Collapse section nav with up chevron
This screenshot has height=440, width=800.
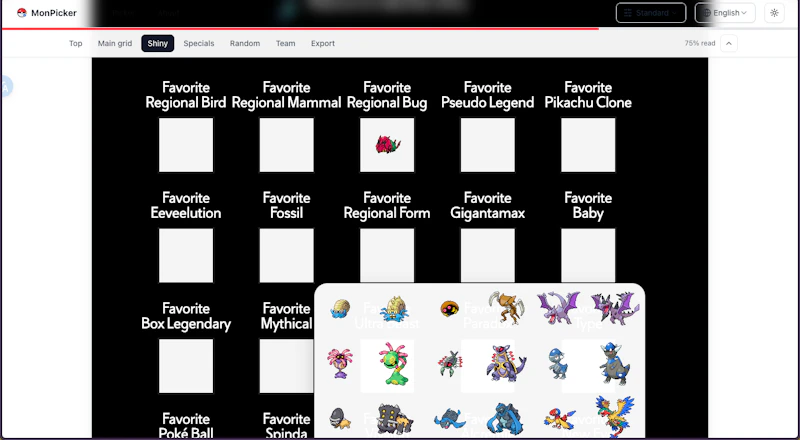click(729, 43)
